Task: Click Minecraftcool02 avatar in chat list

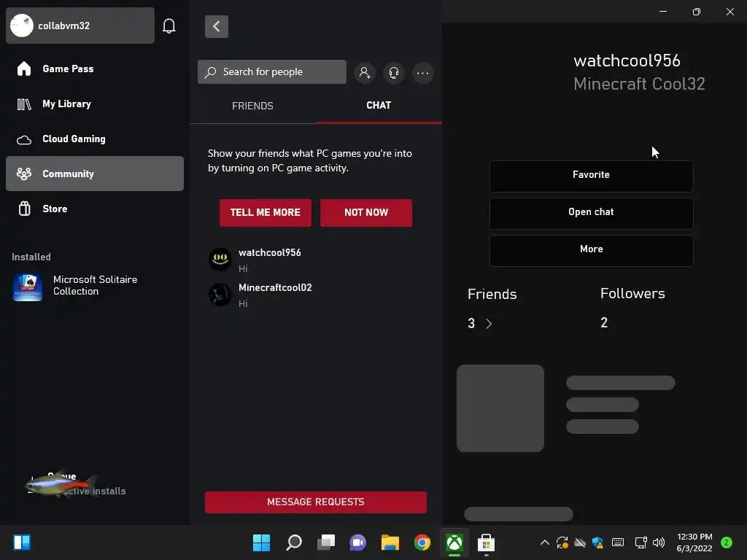Action: tap(220, 295)
